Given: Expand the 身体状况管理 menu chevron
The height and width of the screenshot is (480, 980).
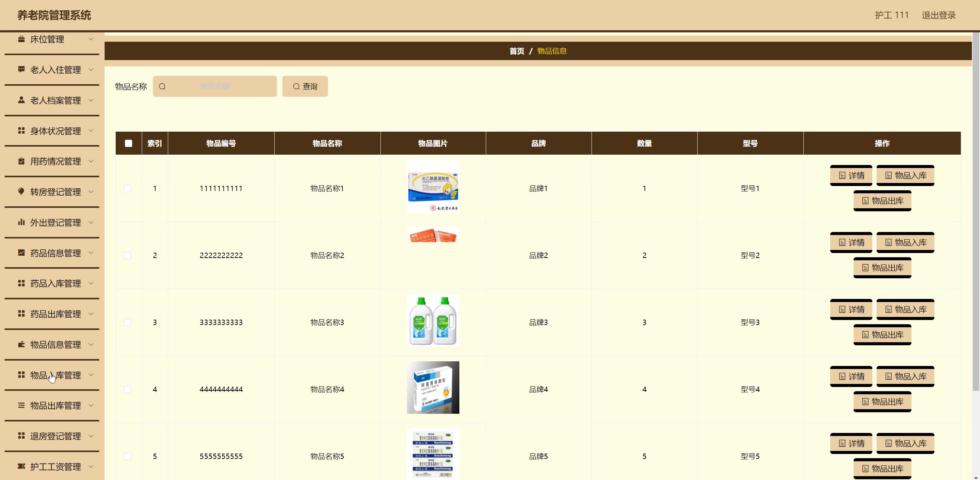Looking at the screenshot, I should tap(91, 131).
